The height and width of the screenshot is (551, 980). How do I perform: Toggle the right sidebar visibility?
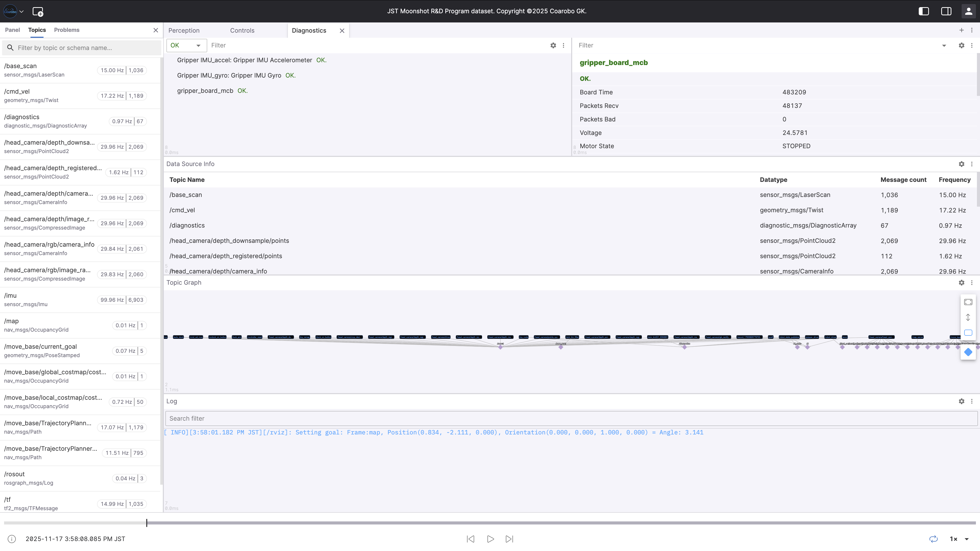tap(946, 11)
